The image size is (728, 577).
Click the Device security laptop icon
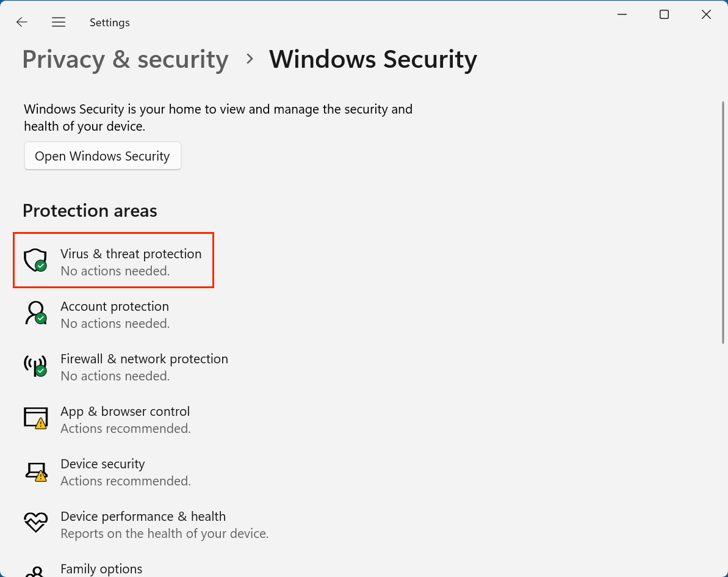coord(35,471)
